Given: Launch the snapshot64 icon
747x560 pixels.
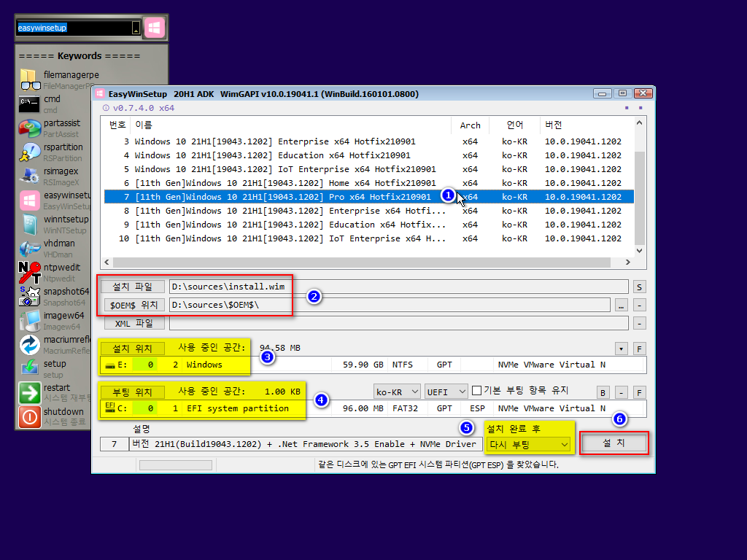Looking at the screenshot, I should tap(29, 297).
